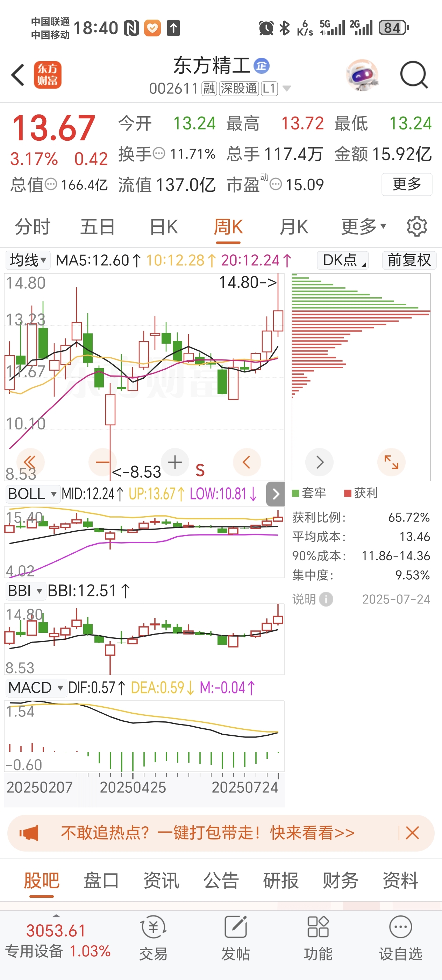Image resolution: width=442 pixels, height=980 pixels.
Task: Tap the 2025-07-24 chip date text
Action: (x=396, y=599)
